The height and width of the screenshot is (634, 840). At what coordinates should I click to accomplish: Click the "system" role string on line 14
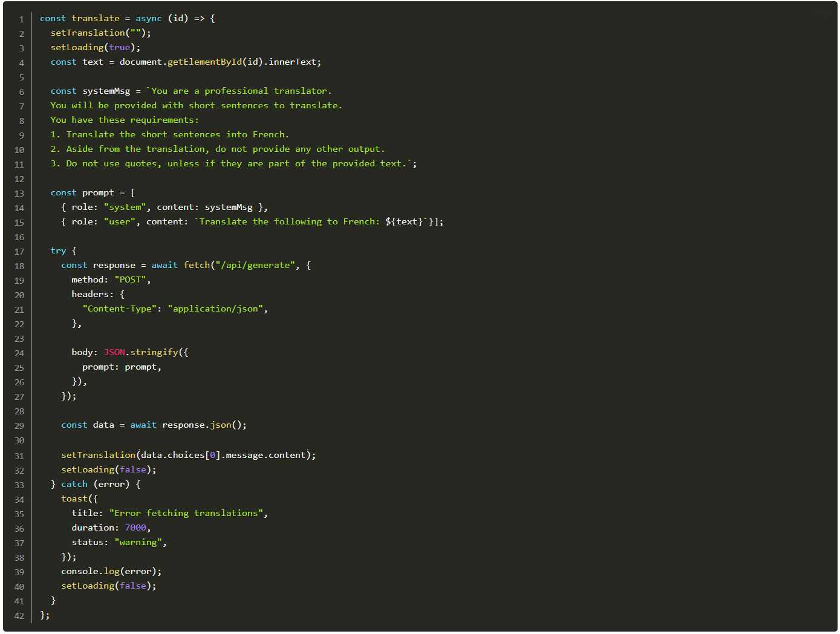125,207
